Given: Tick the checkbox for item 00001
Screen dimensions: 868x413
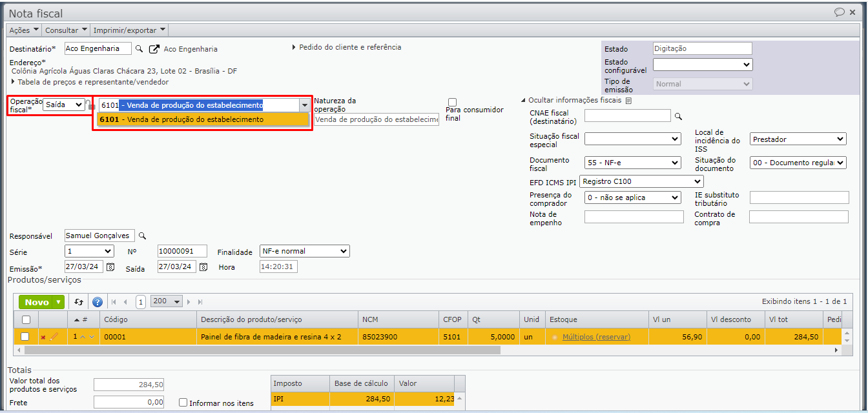Looking at the screenshot, I should [25, 337].
